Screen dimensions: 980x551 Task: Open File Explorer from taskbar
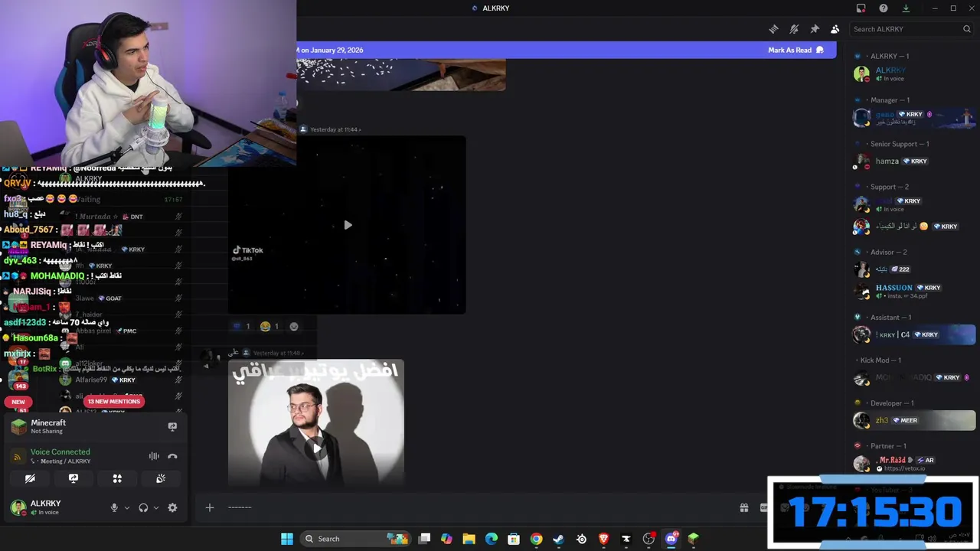coord(469,539)
